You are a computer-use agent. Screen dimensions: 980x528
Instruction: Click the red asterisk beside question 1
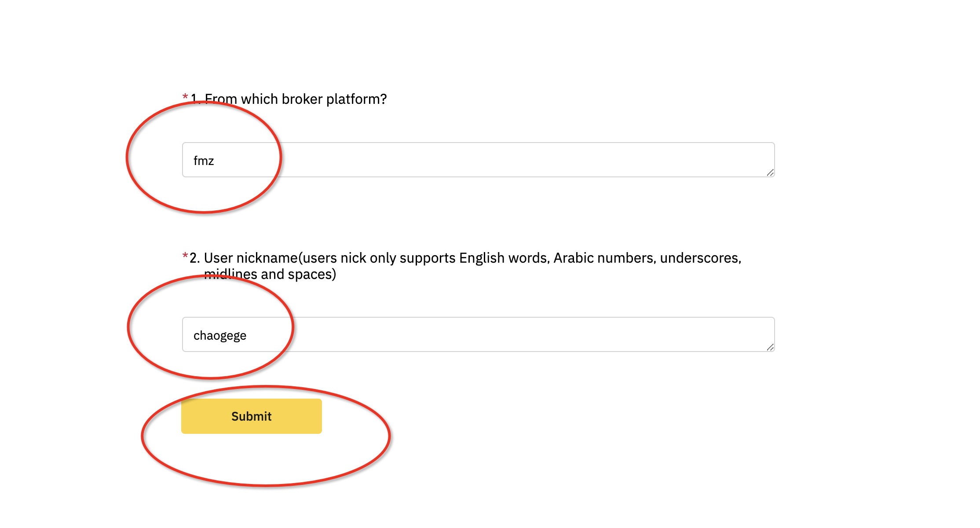click(185, 96)
